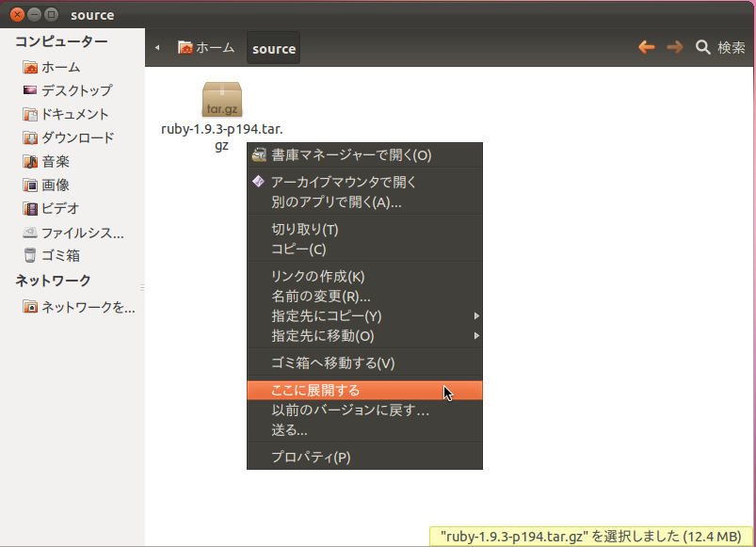Select ゴミ箱へ移動する menu entry

[364, 362]
